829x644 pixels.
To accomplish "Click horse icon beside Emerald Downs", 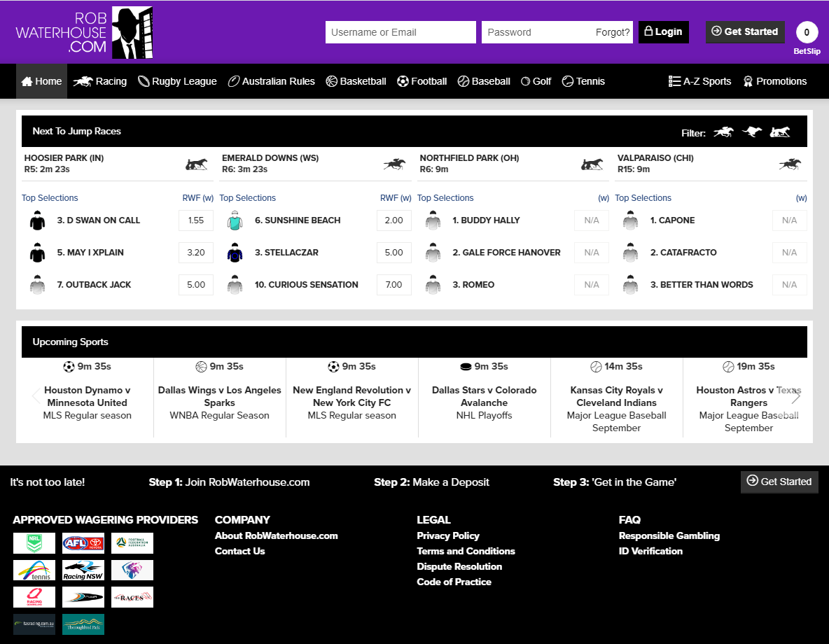I will click(x=394, y=164).
